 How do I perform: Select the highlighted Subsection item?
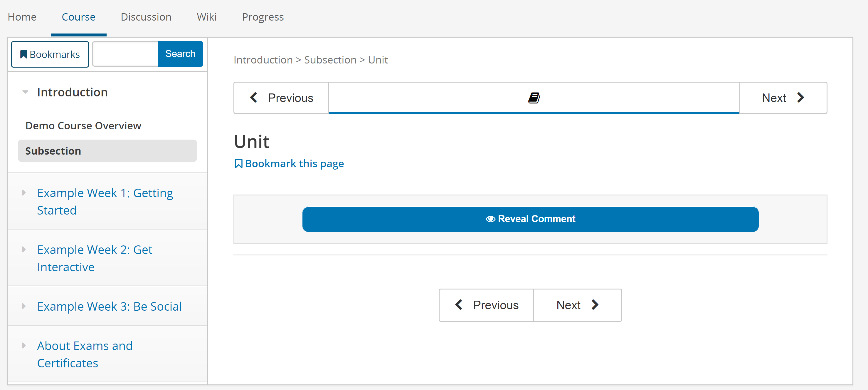click(107, 151)
